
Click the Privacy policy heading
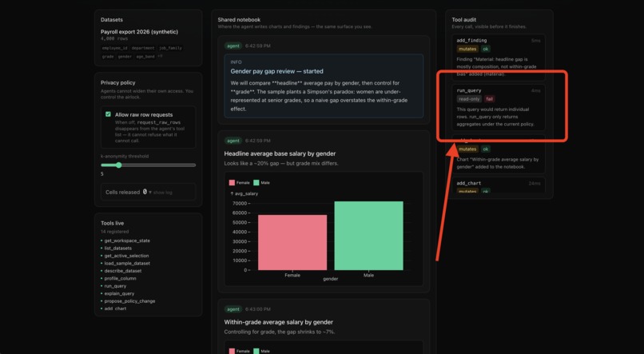tap(118, 82)
